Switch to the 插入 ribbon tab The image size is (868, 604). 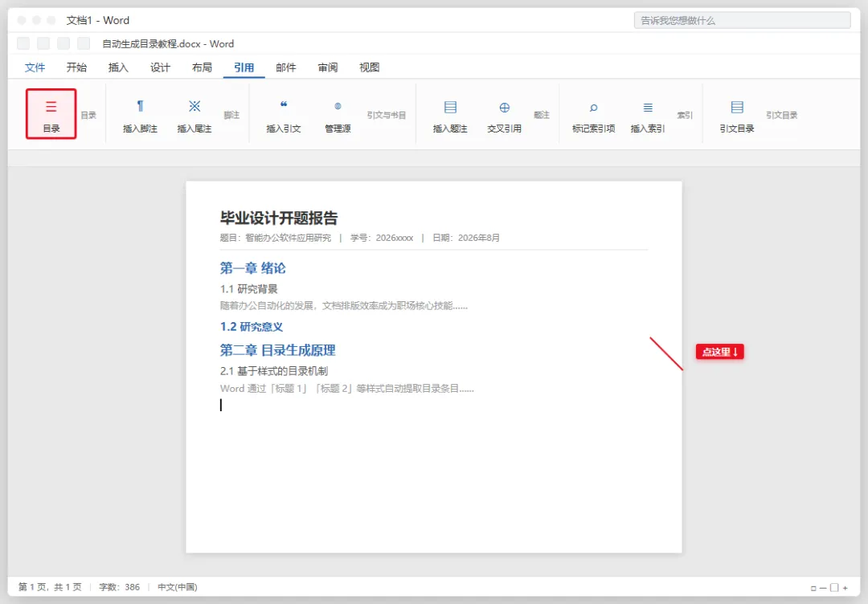pyautogui.click(x=118, y=67)
